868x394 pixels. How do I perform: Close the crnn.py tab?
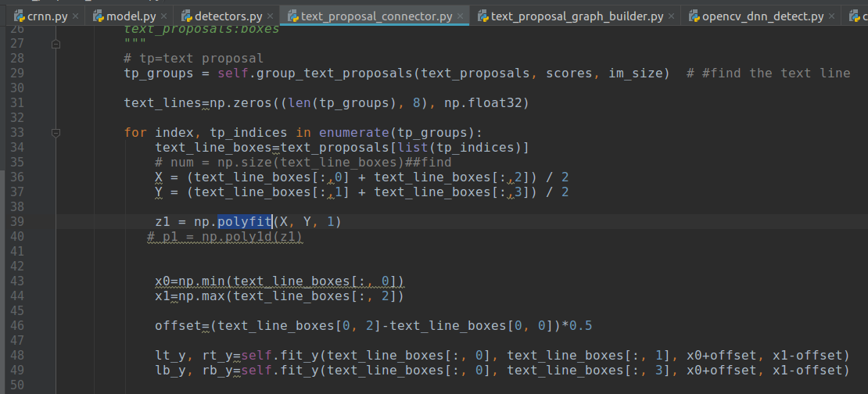pyautogui.click(x=75, y=16)
